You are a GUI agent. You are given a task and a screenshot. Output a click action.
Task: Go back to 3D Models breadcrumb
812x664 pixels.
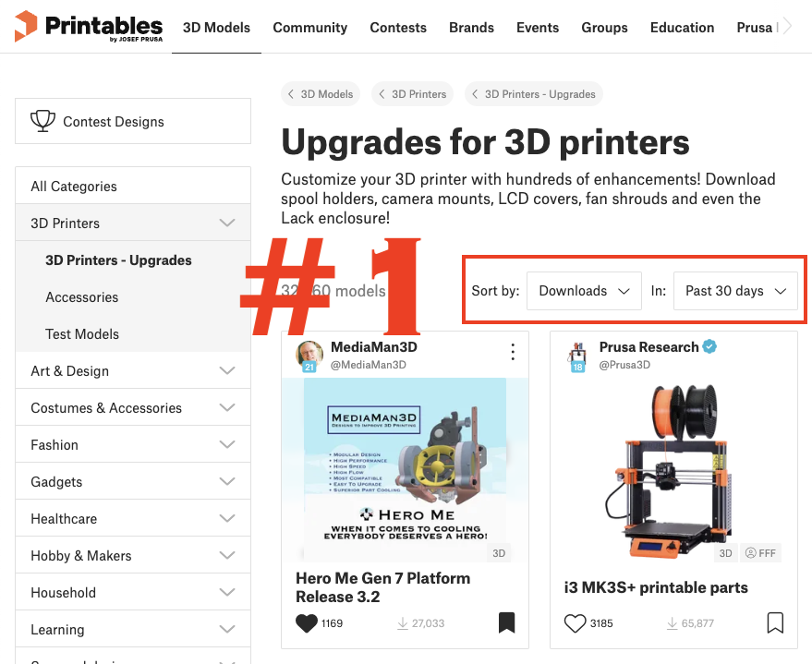pos(321,94)
